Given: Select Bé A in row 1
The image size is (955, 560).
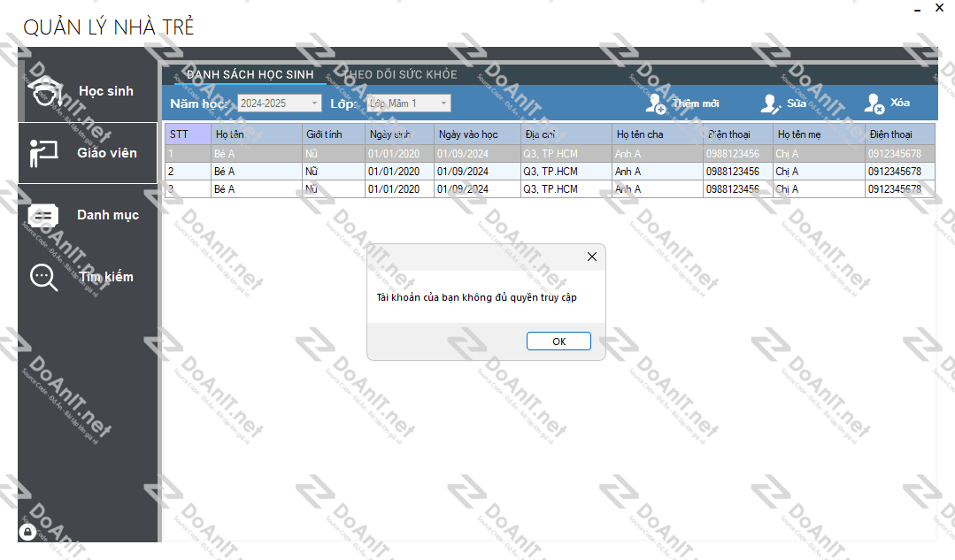Looking at the screenshot, I should (256, 154).
